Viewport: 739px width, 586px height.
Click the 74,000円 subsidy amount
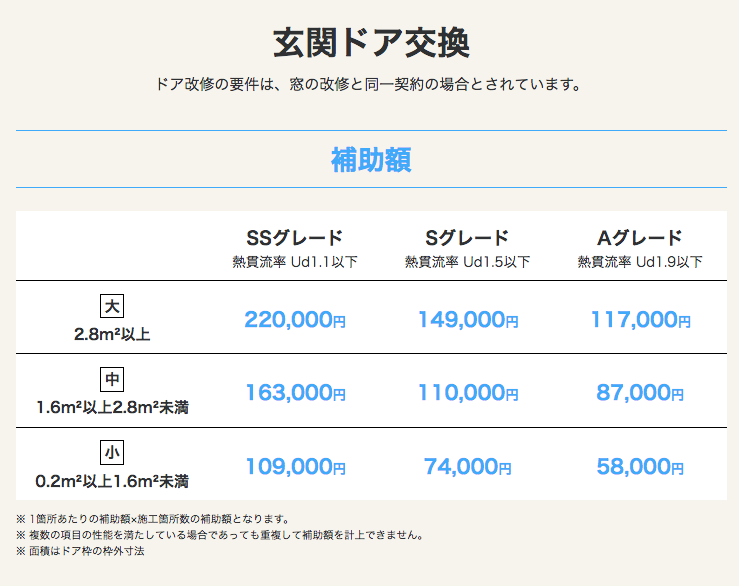point(468,467)
